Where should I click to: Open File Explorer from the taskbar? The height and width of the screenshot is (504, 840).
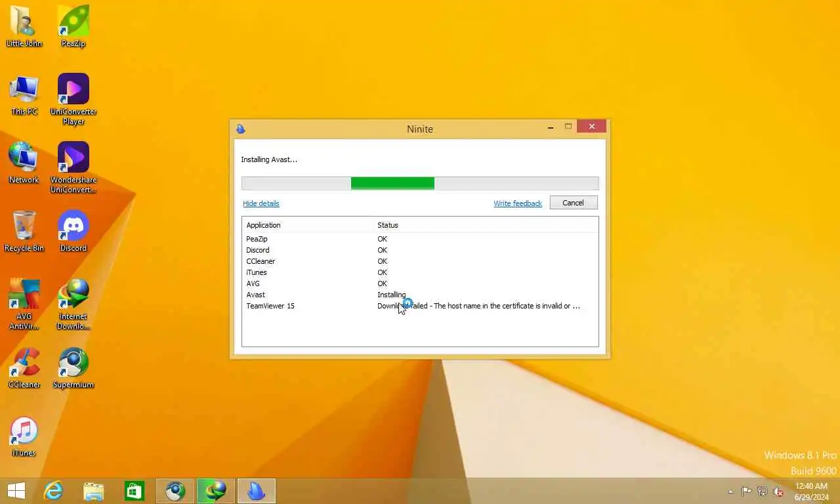click(x=94, y=490)
